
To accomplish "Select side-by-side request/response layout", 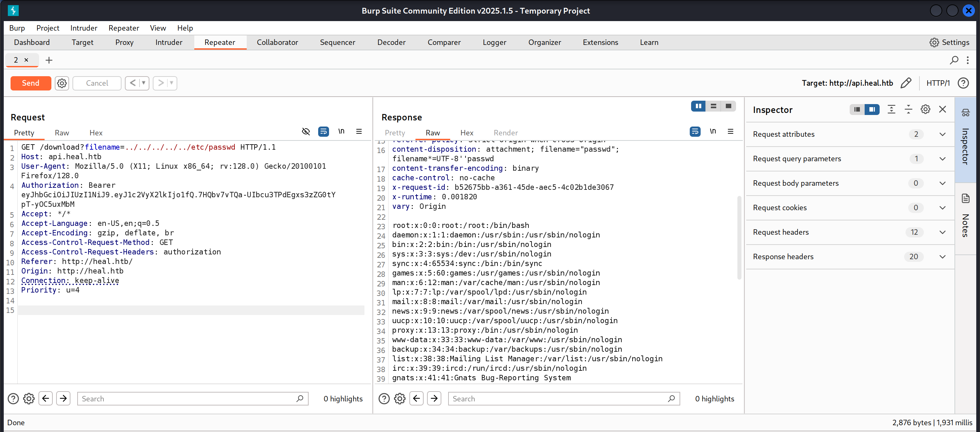I will [698, 106].
